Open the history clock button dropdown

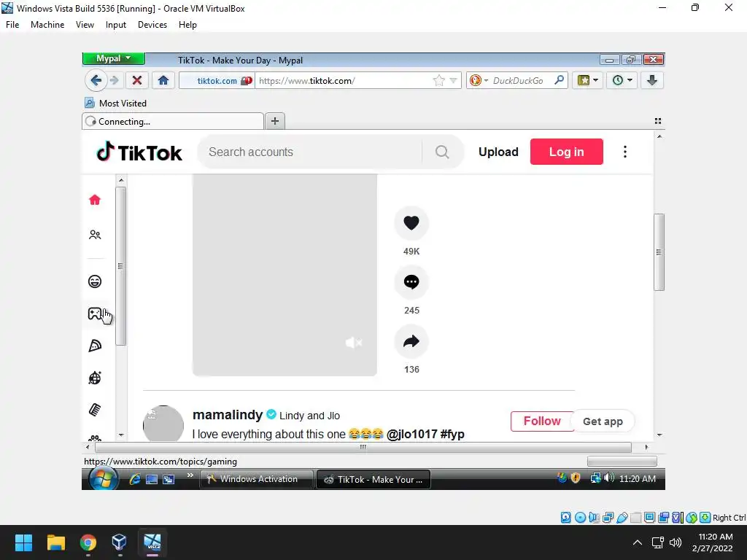point(622,80)
